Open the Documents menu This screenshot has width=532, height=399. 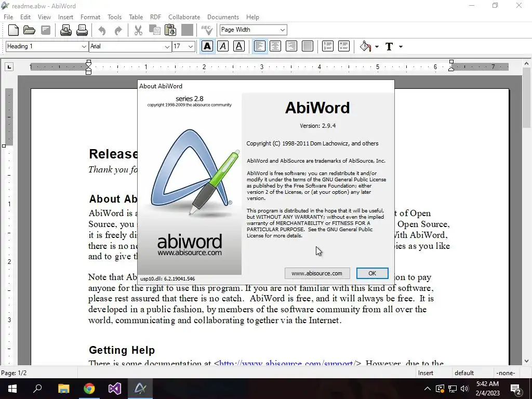(223, 17)
